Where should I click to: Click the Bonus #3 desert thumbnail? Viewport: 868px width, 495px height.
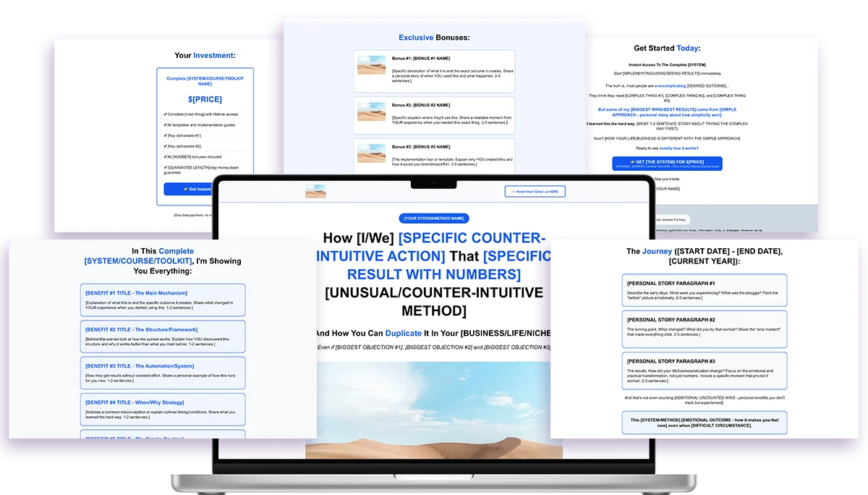tap(375, 152)
